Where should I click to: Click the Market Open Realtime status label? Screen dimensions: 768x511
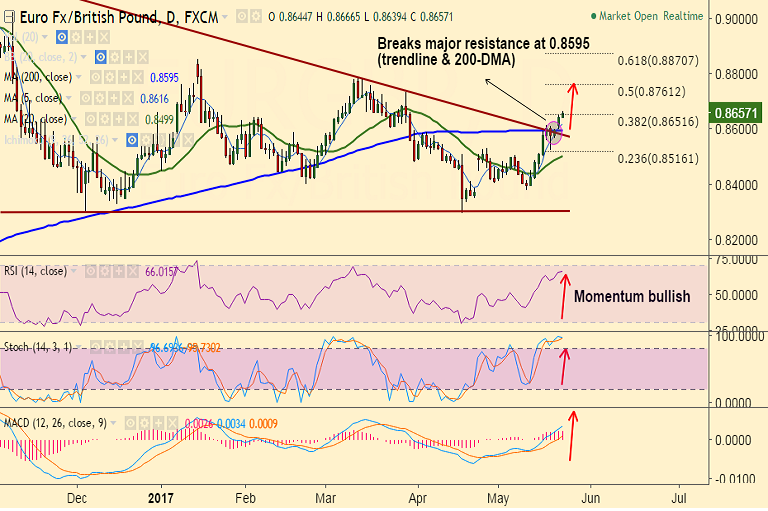[x=647, y=16]
